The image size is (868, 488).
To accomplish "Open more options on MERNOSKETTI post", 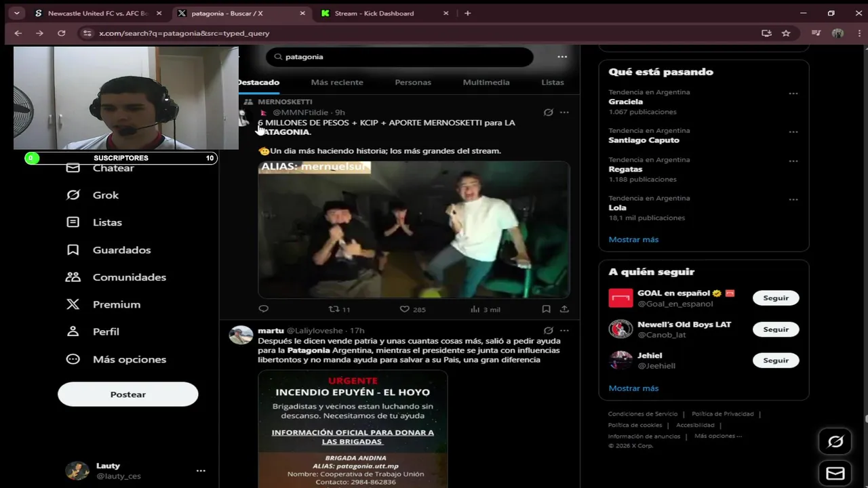I will tap(564, 113).
